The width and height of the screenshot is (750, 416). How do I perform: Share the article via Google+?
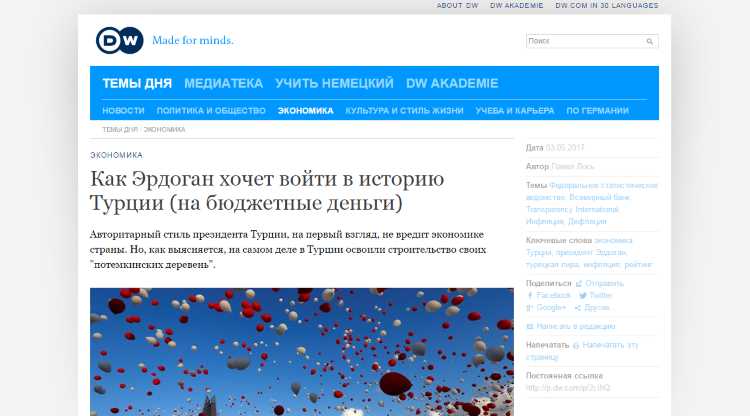551,308
